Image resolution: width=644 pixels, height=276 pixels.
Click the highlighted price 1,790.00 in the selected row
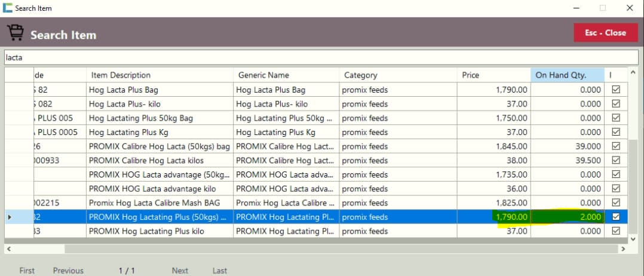tap(493, 217)
